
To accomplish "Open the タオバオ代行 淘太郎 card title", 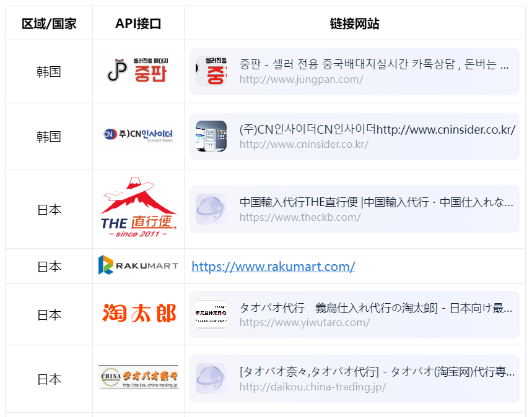I will [376, 308].
